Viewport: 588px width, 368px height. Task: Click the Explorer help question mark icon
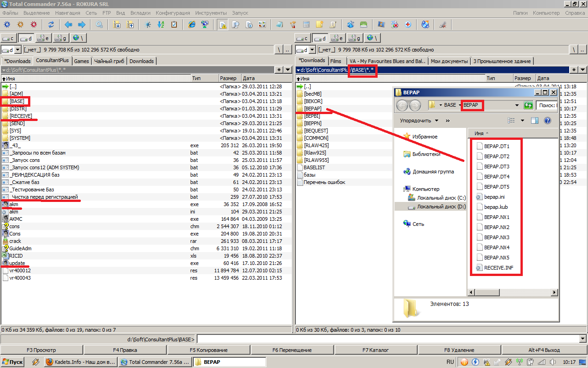[x=547, y=121]
